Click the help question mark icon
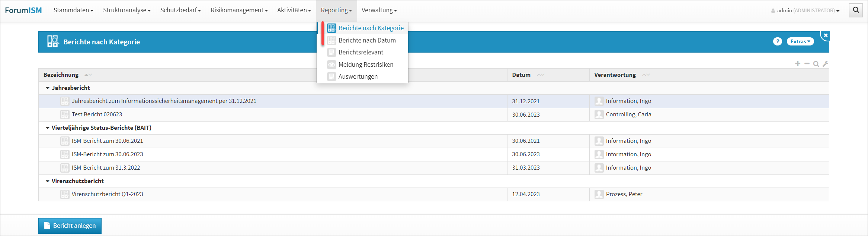Viewport: 868px width, 236px height. (x=777, y=41)
